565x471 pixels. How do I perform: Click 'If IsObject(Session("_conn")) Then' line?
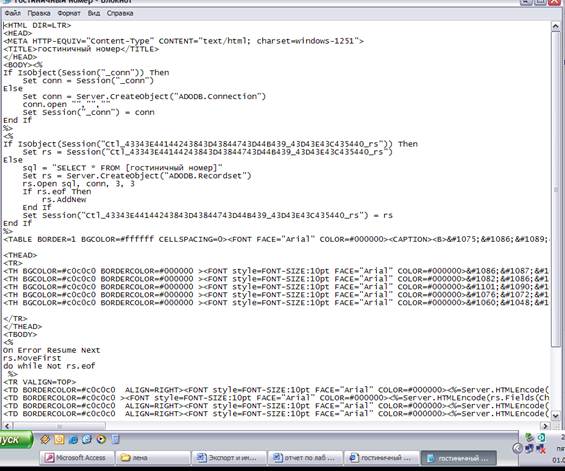coord(86,73)
